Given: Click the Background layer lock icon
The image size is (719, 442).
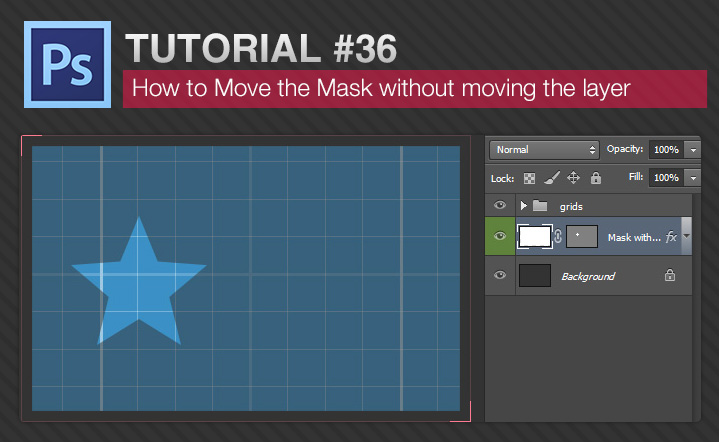Looking at the screenshot, I should [670, 276].
